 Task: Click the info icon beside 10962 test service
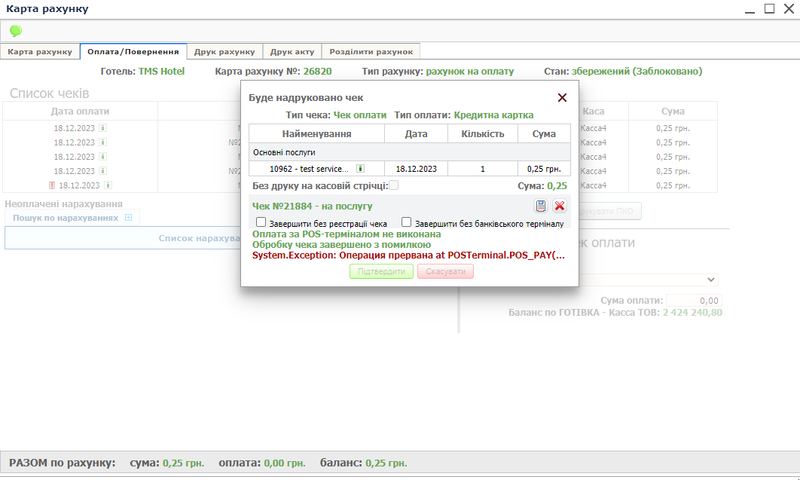click(x=360, y=169)
